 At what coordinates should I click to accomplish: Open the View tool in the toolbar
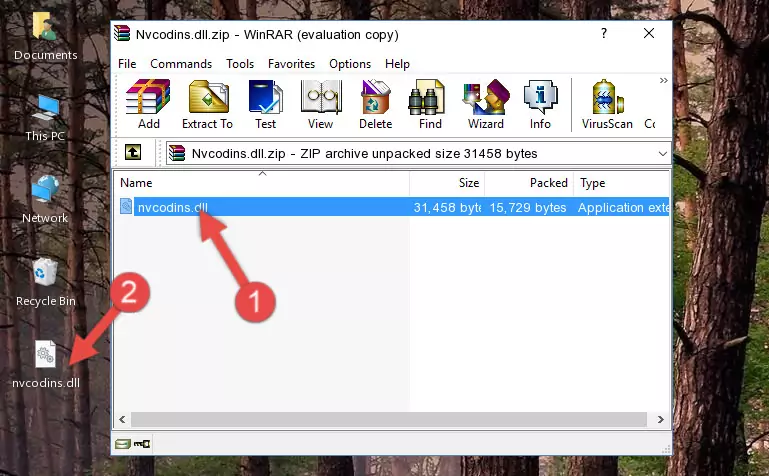(321, 104)
